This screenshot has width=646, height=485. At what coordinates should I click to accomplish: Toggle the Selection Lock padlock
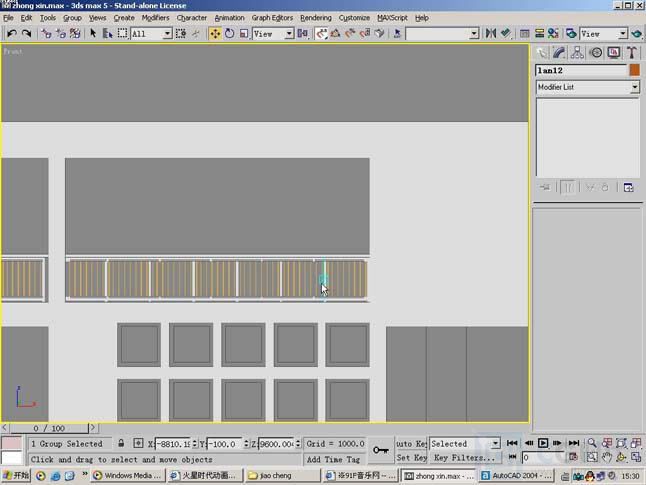coord(121,443)
